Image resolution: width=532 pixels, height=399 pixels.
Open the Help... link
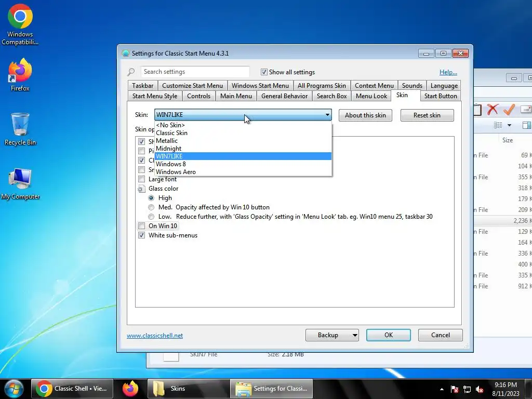tap(448, 72)
